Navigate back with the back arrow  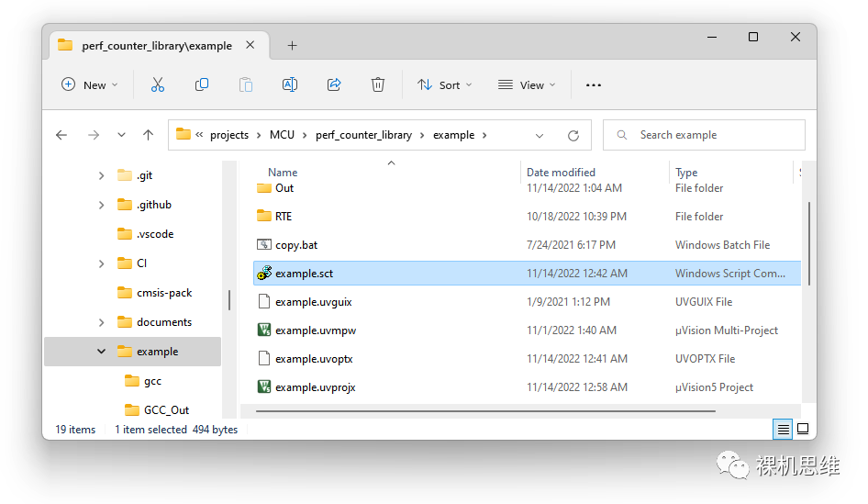click(61, 135)
